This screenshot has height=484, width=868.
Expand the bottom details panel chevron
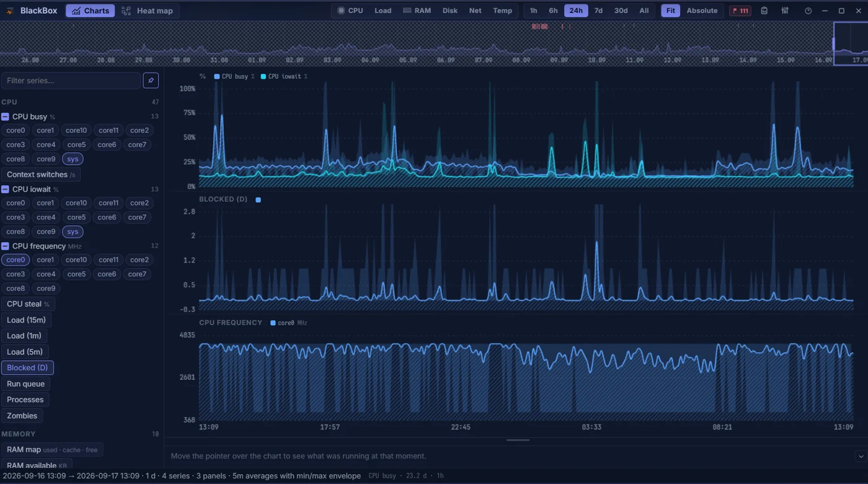coord(861,456)
